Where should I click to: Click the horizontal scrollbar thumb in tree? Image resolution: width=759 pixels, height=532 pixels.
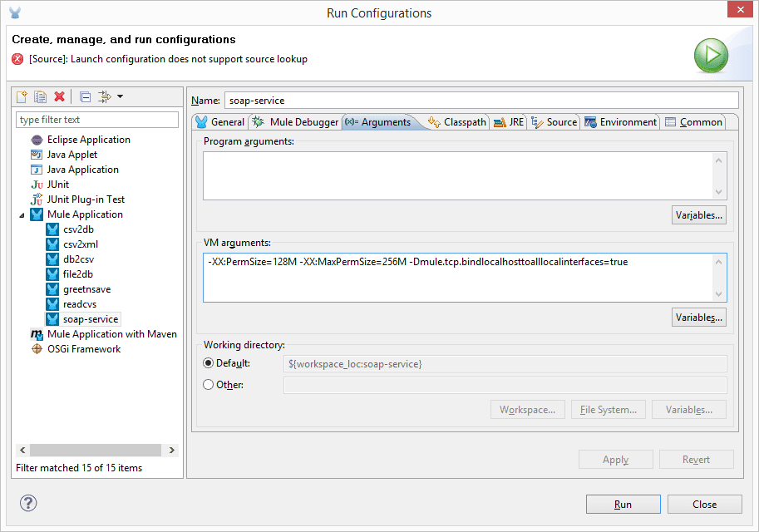point(96,451)
